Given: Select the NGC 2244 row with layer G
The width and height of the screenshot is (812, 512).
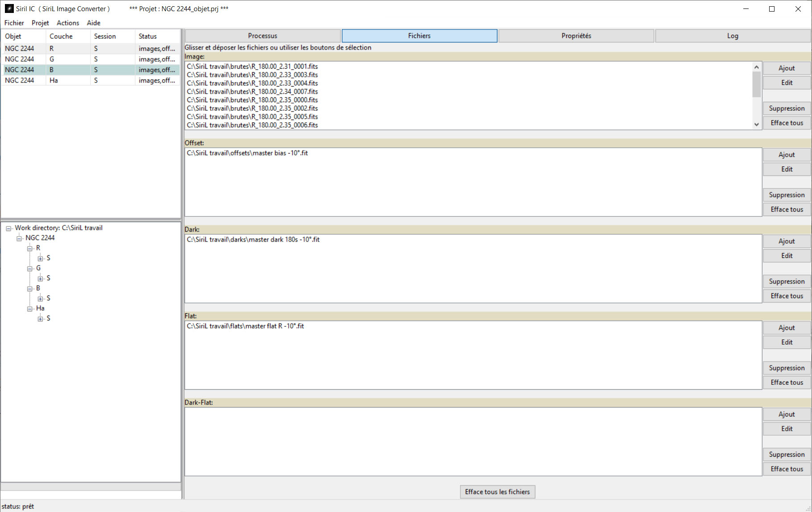Looking at the screenshot, I should [91, 59].
